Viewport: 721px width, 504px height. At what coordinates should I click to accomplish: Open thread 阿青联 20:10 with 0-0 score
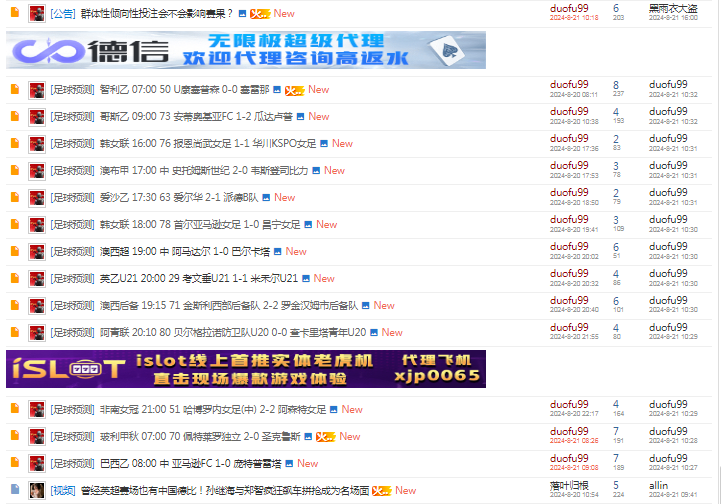233,332
